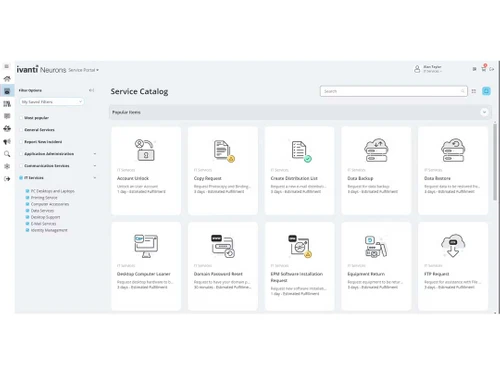
Task: Tick the Application Administration checkbox
Action: pos(21,154)
